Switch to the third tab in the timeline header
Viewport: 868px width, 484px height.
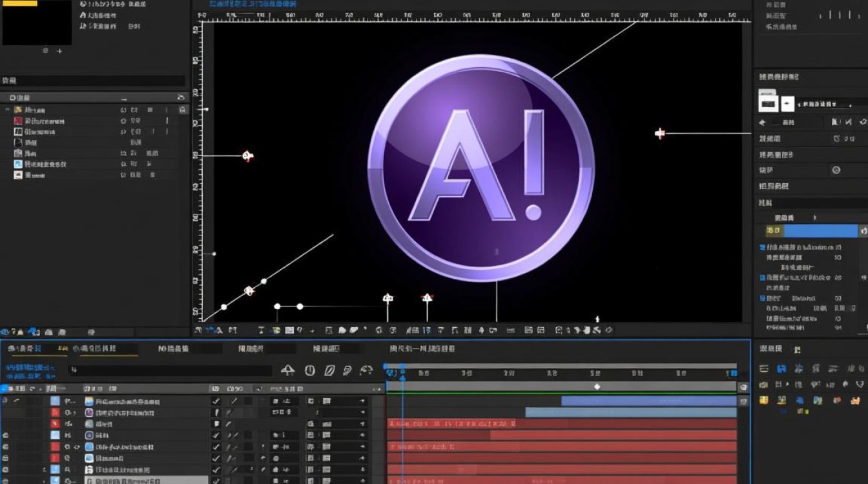tap(173, 348)
